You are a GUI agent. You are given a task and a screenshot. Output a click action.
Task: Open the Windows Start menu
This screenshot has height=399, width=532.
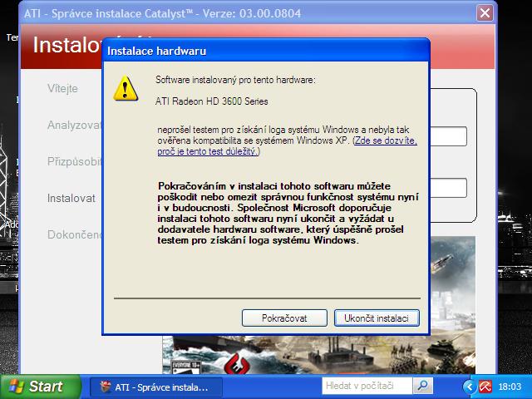[40, 387]
